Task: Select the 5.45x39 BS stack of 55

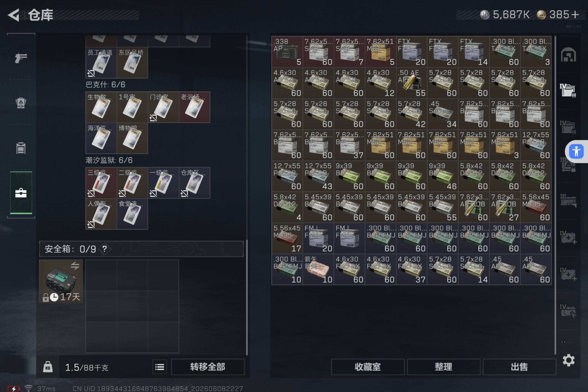Action: click(x=443, y=207)
